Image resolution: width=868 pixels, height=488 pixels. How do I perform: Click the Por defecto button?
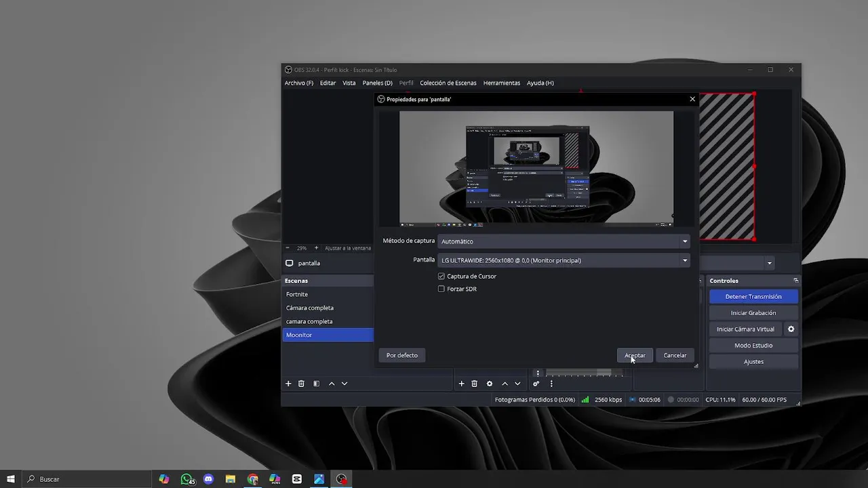pos(402,355)
